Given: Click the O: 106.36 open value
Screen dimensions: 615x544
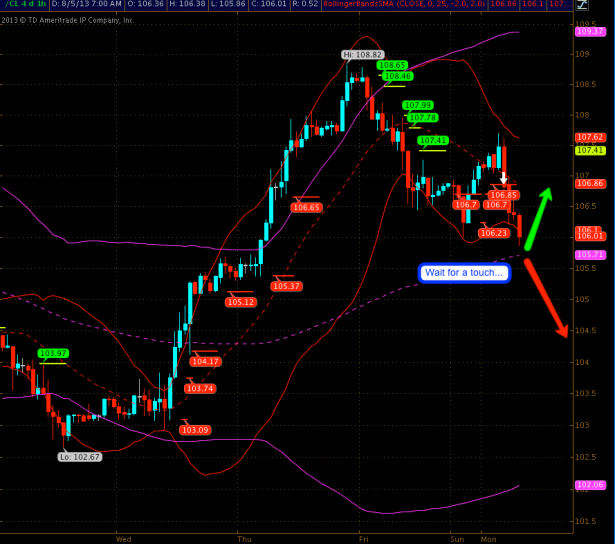Looking at the screenshot, I should point(146,4).
